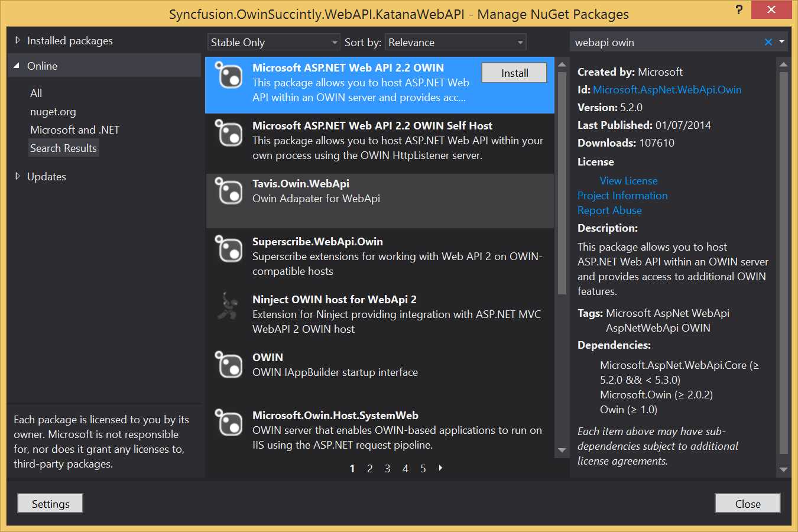Click the Microsoft.Owin.Host.SystemWeb package icon
798x532 pixels.
point(229,423)
